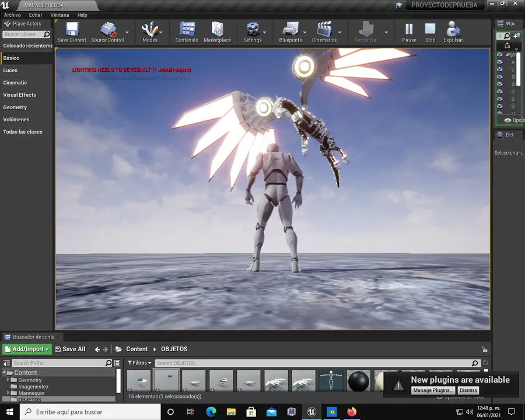Click the World Outliner search magnifier icon
Screen dimensions: 525x420
(x=508, y=36)
